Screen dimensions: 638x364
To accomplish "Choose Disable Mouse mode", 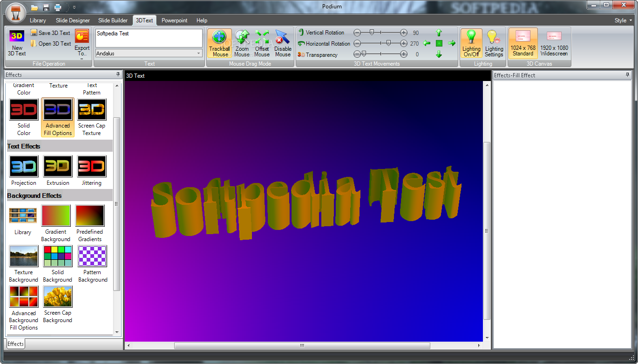I will (x=283, y=43).
